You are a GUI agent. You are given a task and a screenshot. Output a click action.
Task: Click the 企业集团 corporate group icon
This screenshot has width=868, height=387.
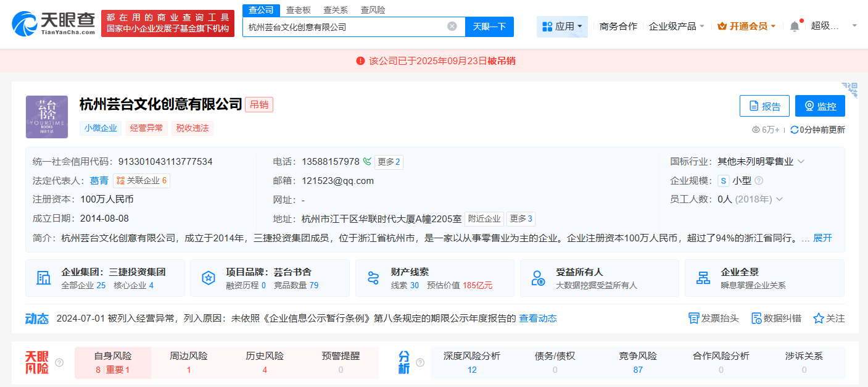point(43,278)
